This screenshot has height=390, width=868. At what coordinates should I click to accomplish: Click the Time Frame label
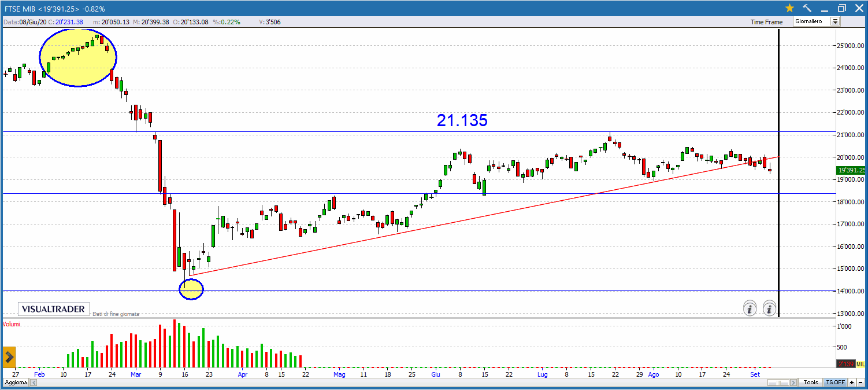[766, 22]
